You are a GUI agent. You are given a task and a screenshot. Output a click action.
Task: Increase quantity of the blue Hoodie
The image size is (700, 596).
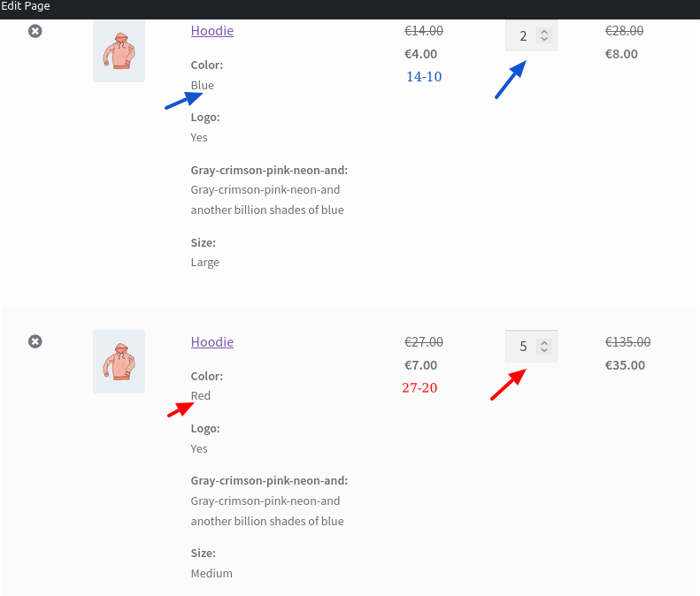[543, 32]
